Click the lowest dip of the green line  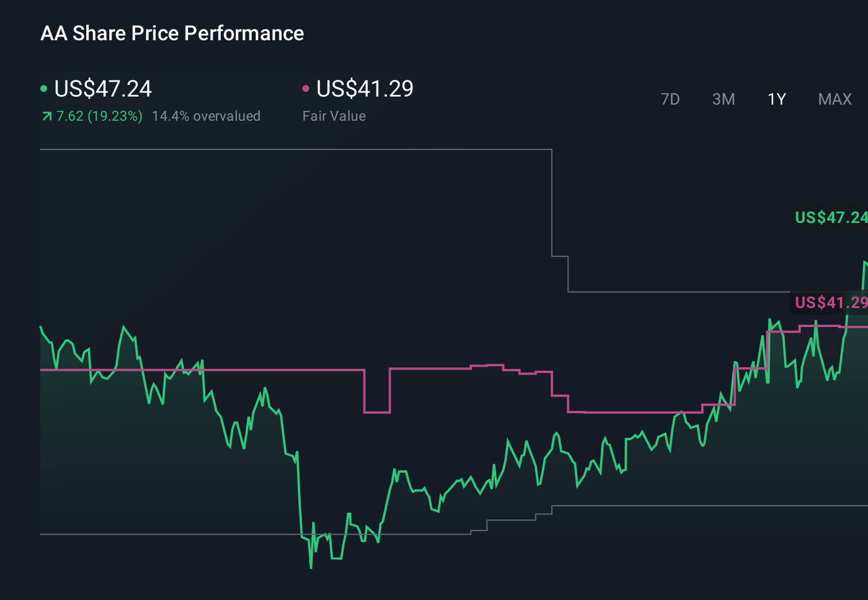click(311, 568)
